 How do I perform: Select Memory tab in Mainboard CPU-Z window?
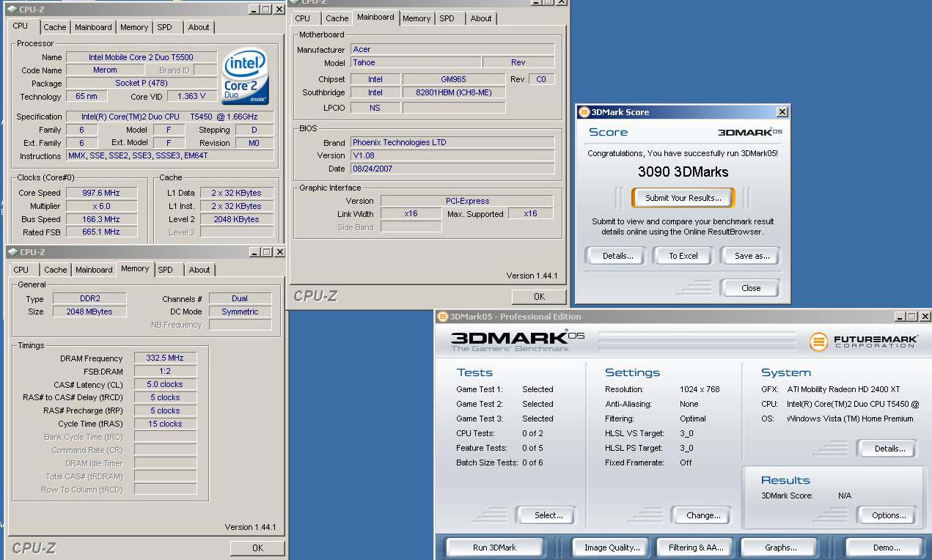(x=417, y=18)
